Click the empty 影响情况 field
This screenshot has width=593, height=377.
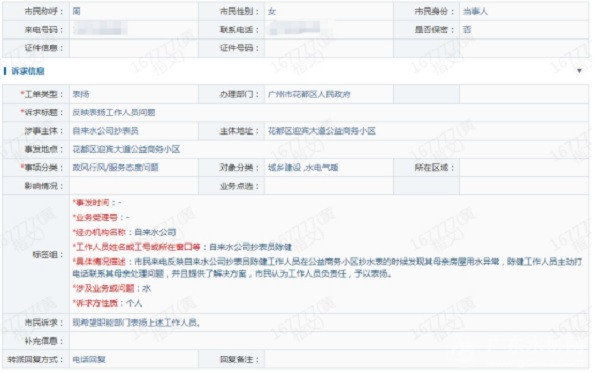(134, 186)
